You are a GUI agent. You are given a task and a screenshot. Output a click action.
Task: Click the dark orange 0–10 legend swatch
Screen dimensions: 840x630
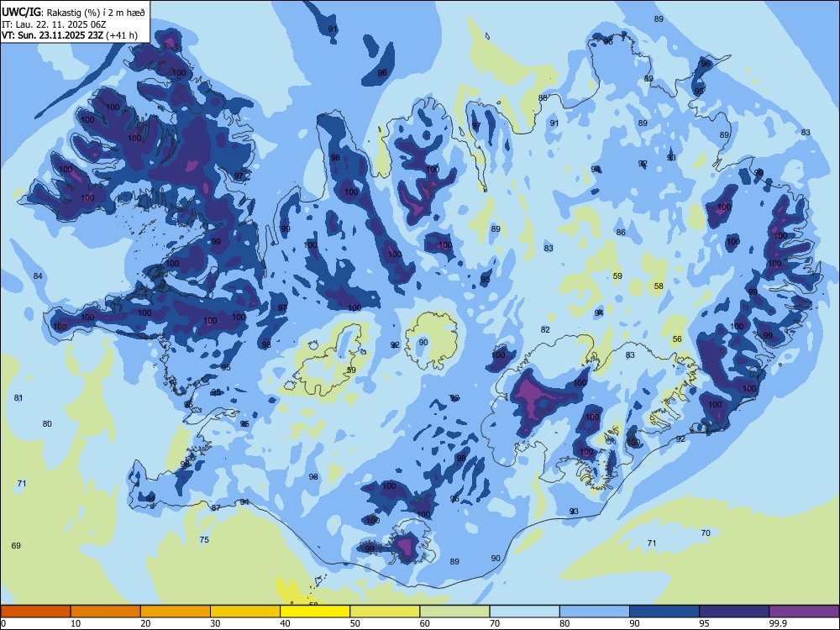35,612
